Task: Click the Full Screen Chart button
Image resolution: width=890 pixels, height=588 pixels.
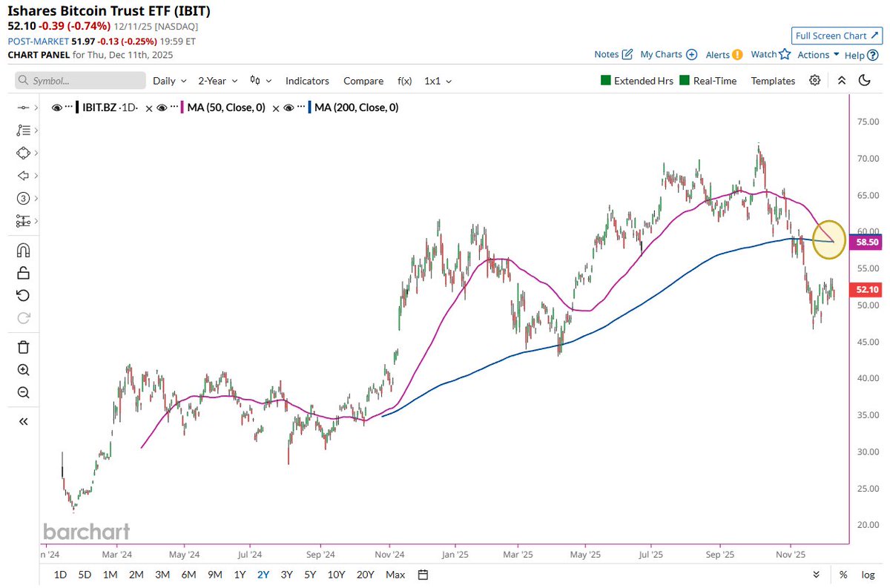Action: (837, 35)
